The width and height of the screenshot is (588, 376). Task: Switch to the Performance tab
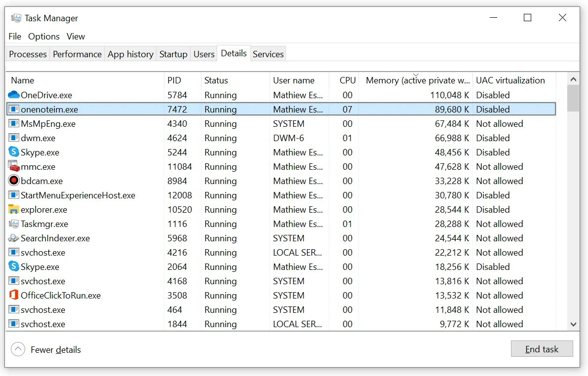point(77,54)
